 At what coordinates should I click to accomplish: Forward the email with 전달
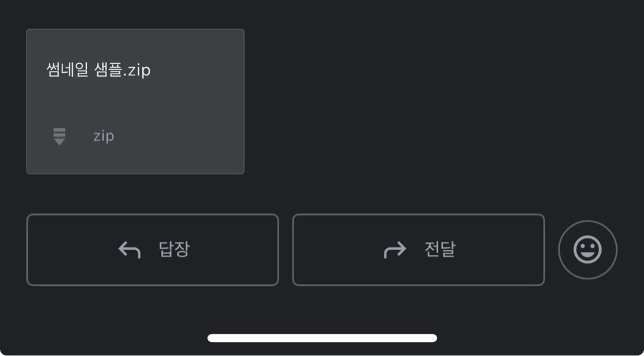[x=418, y=250]
